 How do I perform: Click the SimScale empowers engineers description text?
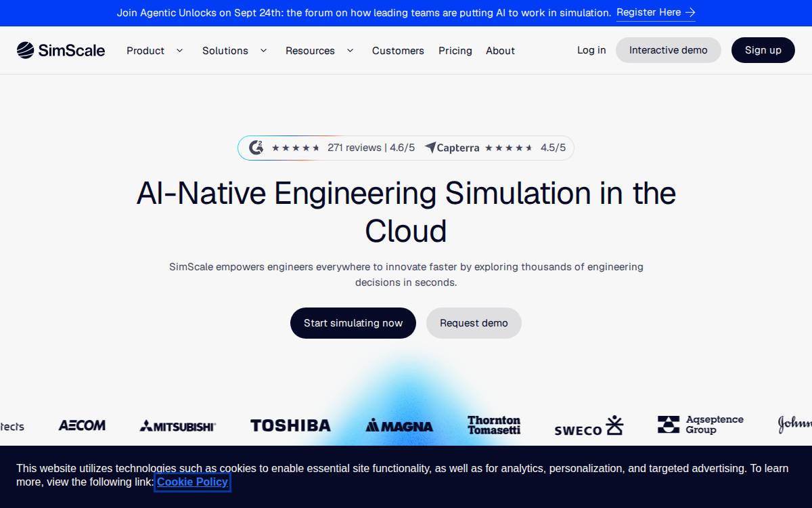[x=406, y=274]
